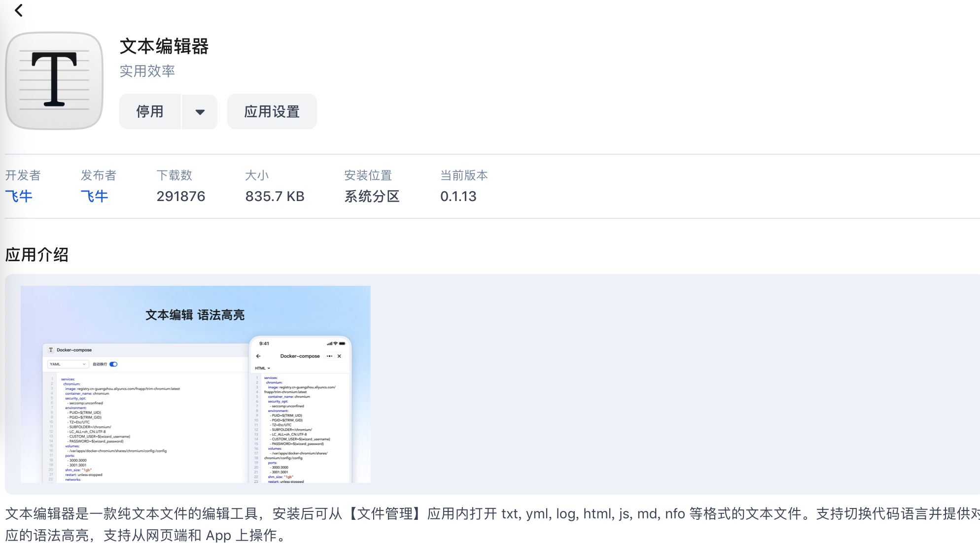Click line number 1 in the code preview
The height and width of the screenshot is (543, 980).
(x=52, y=379)
